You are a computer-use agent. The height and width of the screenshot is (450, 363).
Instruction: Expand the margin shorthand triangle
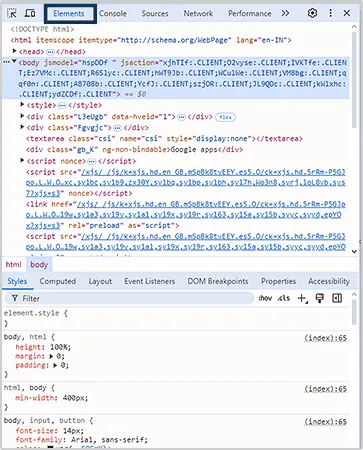point(51,356)
